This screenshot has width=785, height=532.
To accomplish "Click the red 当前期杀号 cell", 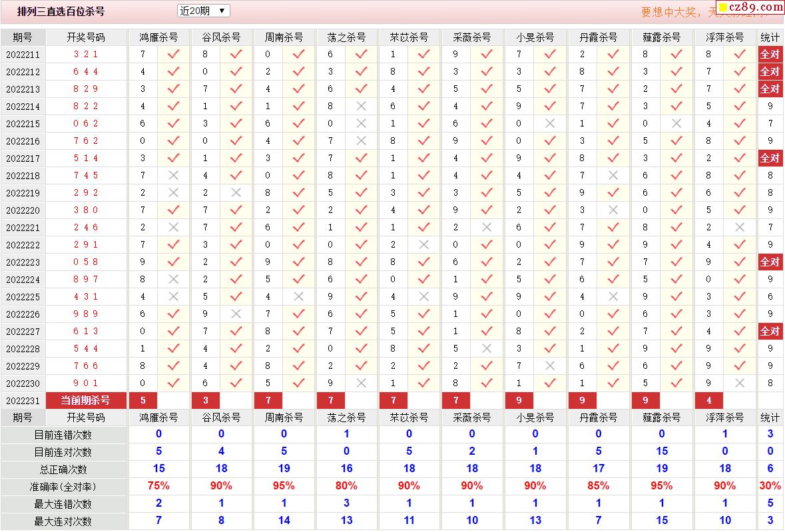I will tap(86, 400).
